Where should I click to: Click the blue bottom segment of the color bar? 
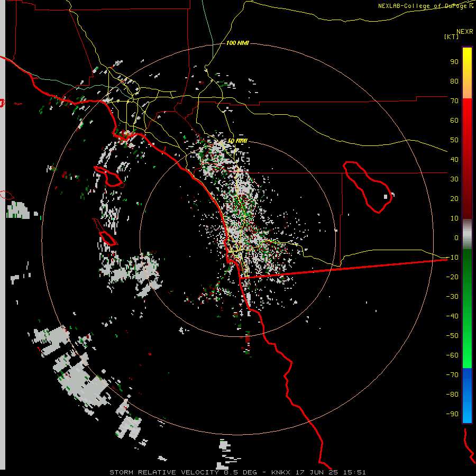(467, 396)
